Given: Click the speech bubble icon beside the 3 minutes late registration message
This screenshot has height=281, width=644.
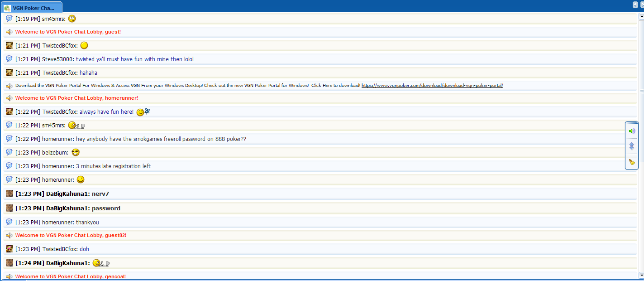Looking at the screenshot, I should [9, 166].
